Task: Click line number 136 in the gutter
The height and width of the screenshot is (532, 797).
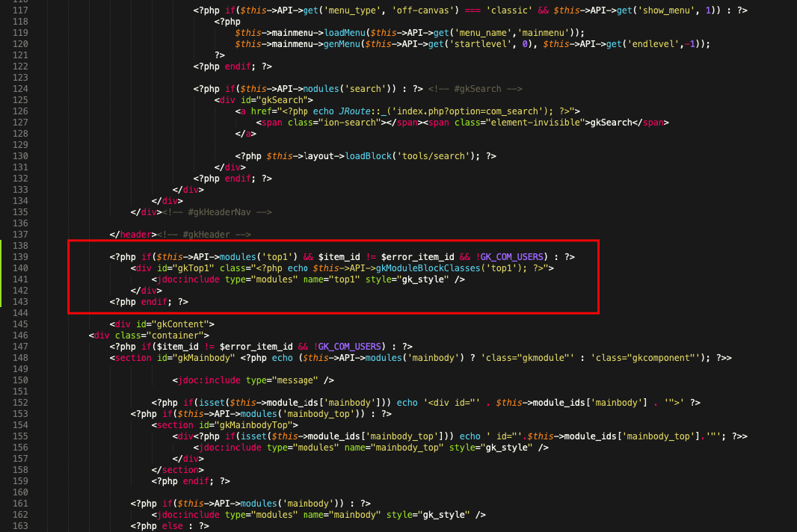Action: [x=20, y=223]
